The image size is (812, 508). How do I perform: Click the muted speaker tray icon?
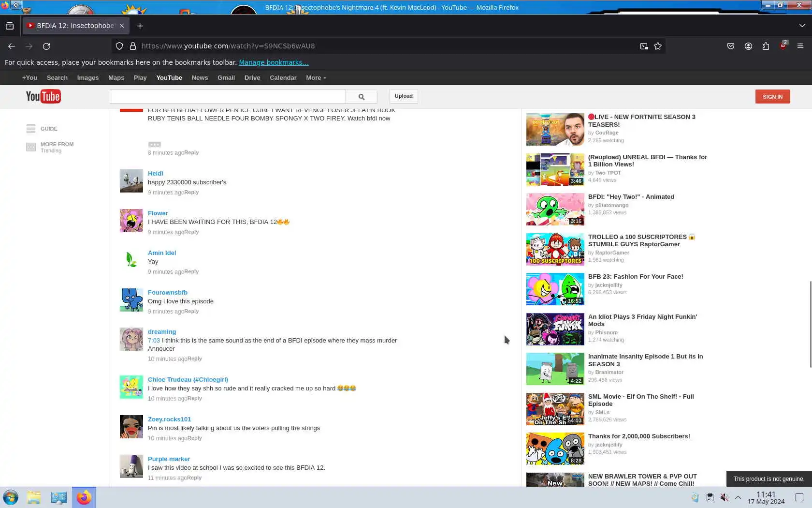pyautogui.click(x=724, y=497)
